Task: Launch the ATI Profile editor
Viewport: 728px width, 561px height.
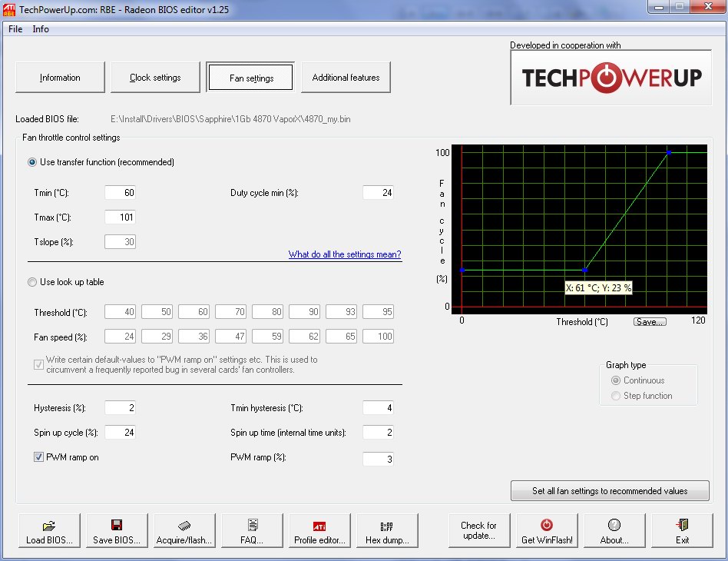Action: [x=319, y=531]
